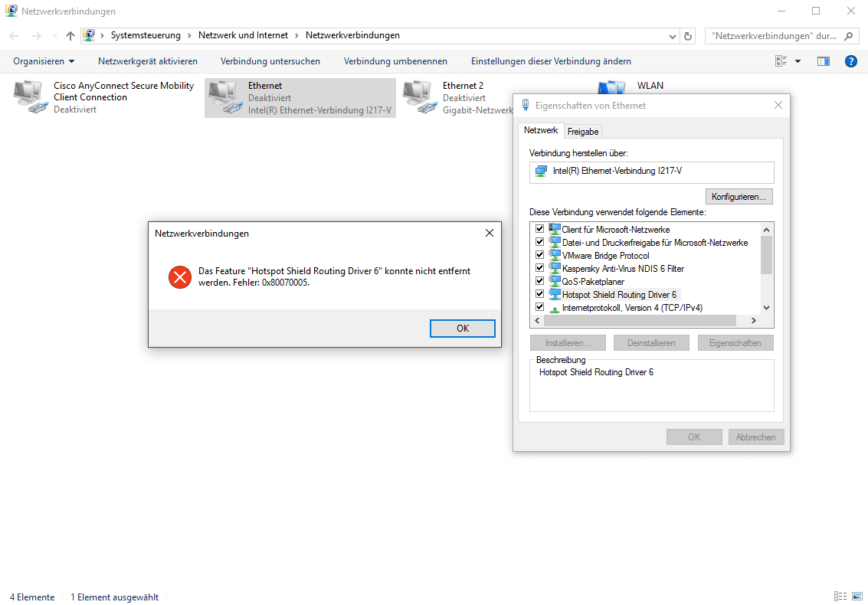Refresh the Netzwerkverbindungen address bar
868x605 pixels.
click(x=687, y=36)
